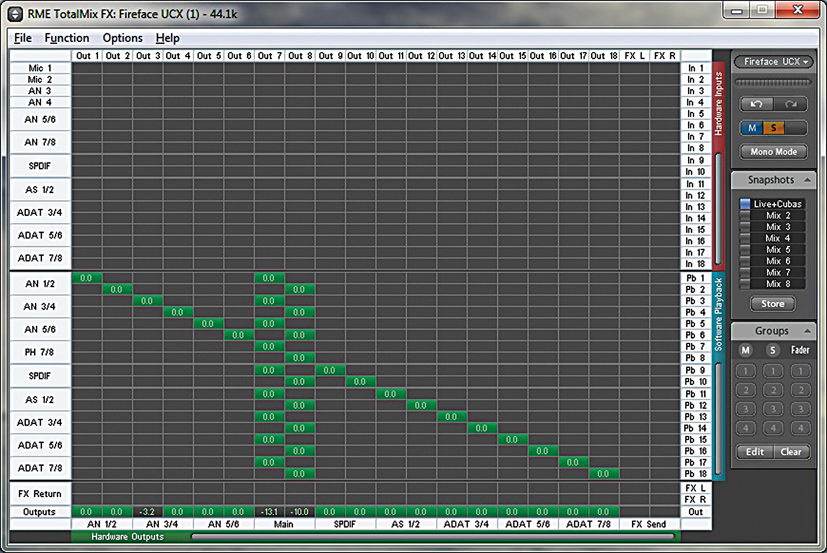Screen dimensions: 827x553
Task: Click the Software Playback vertical scrollbar
Action: pyautogui.click(x=718, y=418)
